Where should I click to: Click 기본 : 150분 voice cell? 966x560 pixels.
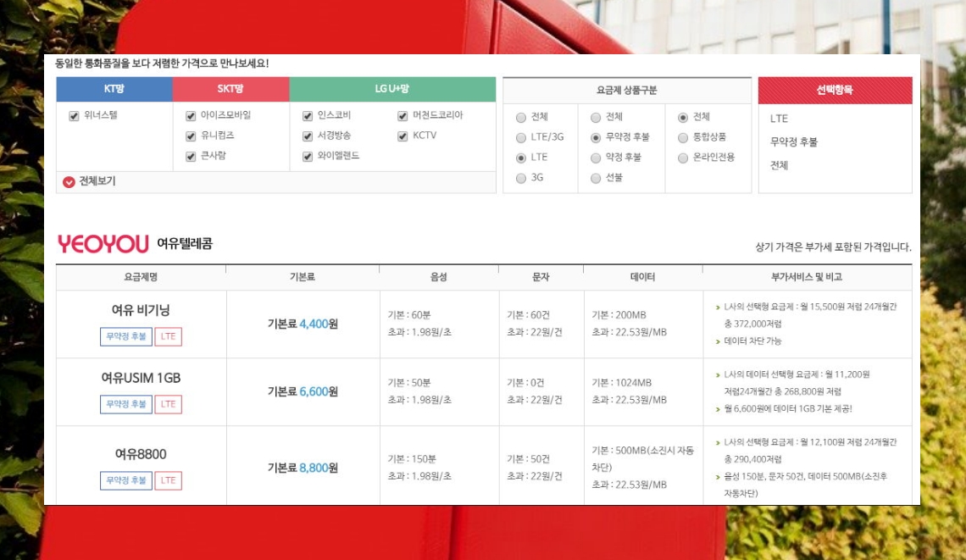click(x=412, y=459)
